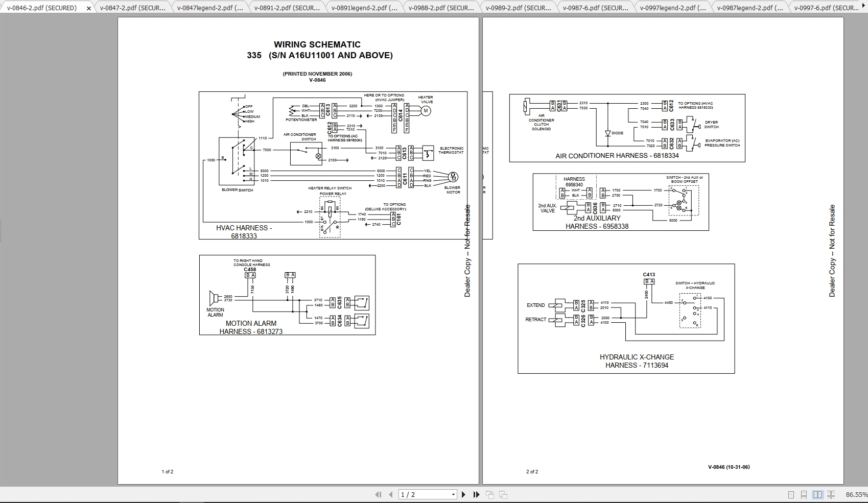The image size is (868, 503).
Task: Enable continuous scrolling page layout
Action: [804, 494]
